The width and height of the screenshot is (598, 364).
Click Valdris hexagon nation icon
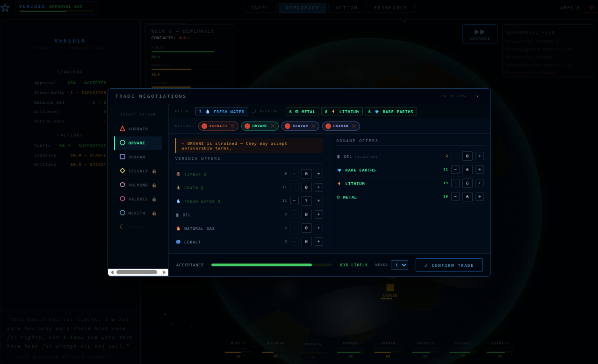coord(122,199)
